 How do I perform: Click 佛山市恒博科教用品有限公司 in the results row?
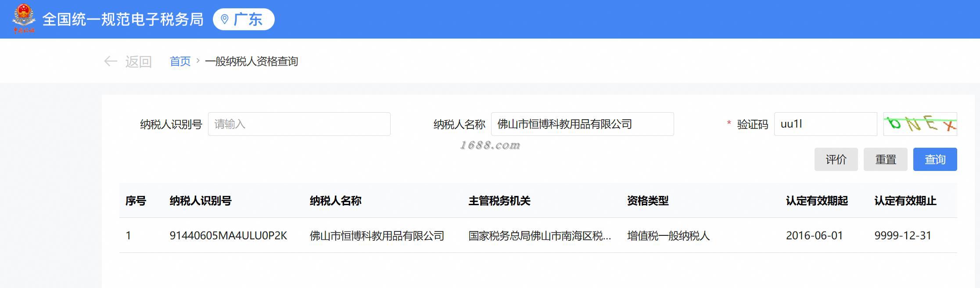(377, 236)
